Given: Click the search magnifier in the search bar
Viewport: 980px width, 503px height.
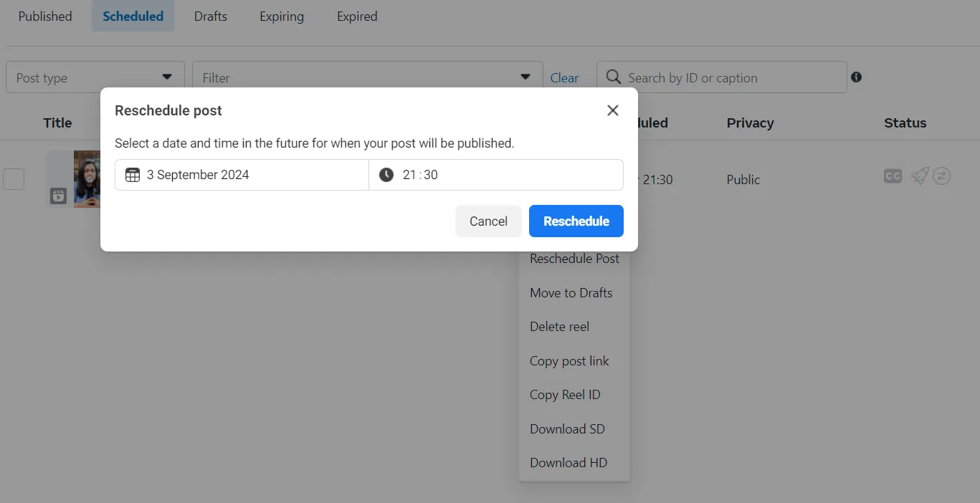Looking at the screenshot, I should click(x=613, y=77).
